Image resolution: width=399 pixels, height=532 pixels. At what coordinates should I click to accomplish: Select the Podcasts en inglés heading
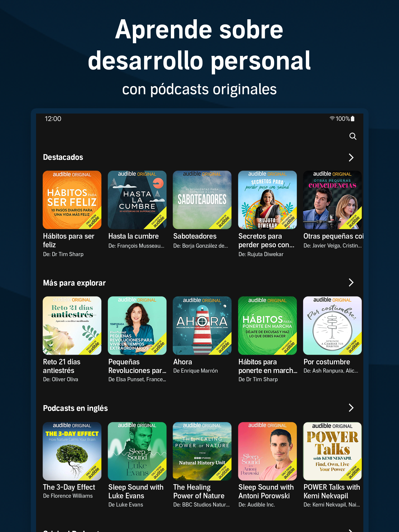click(x=75, y=408)
